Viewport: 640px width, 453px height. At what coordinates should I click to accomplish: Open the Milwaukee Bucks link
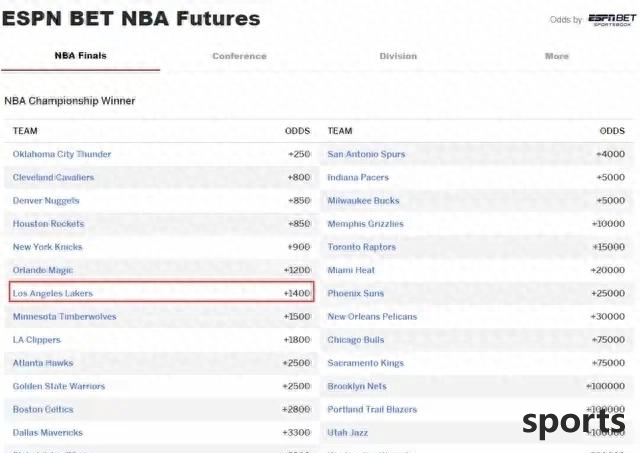[x=363, y=200]
